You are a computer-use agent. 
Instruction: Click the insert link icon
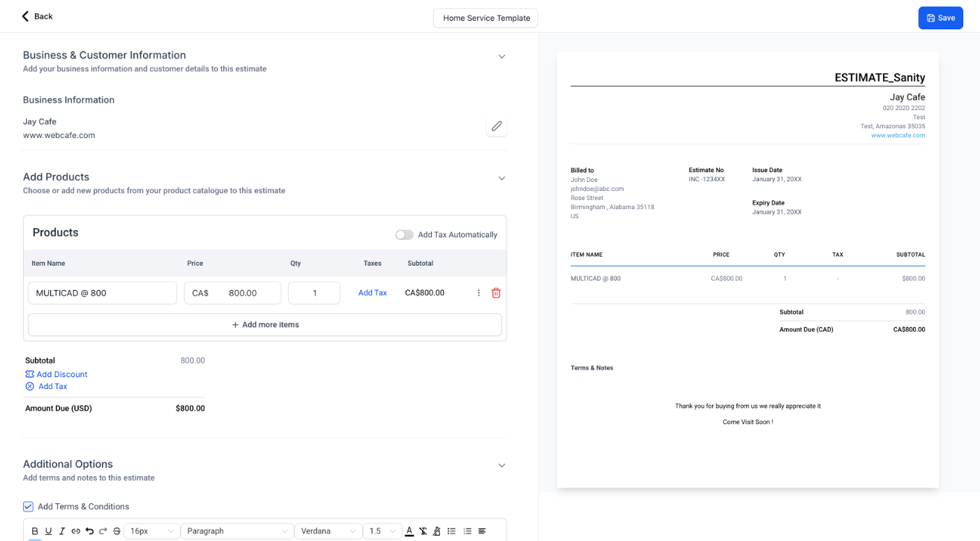point(76,531)
